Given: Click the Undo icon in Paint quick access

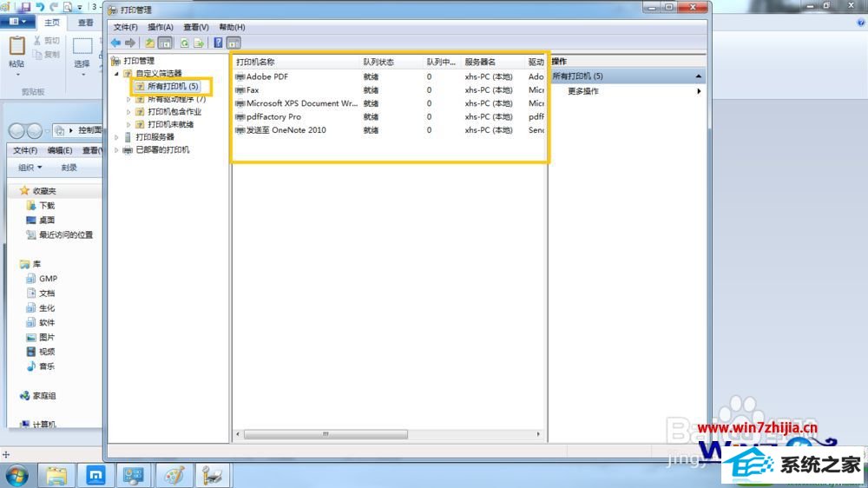Looking at the screenshot, I should 40,7.
